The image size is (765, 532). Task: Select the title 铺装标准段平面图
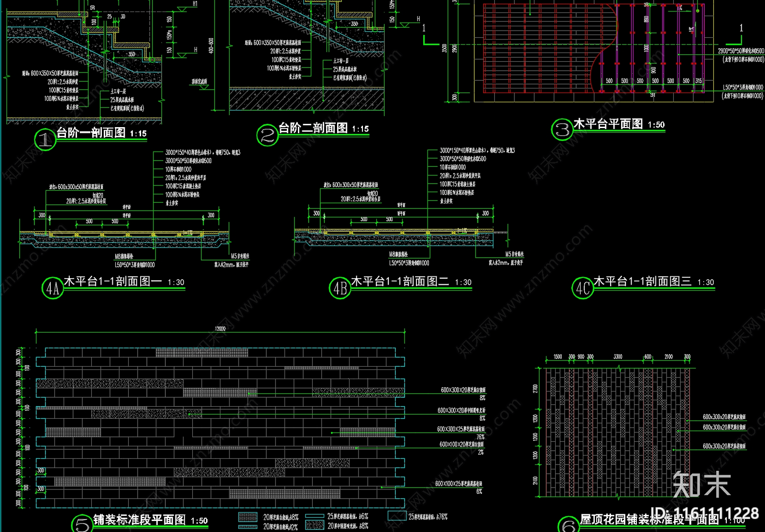pyautogui.click(x=139, y=520)
